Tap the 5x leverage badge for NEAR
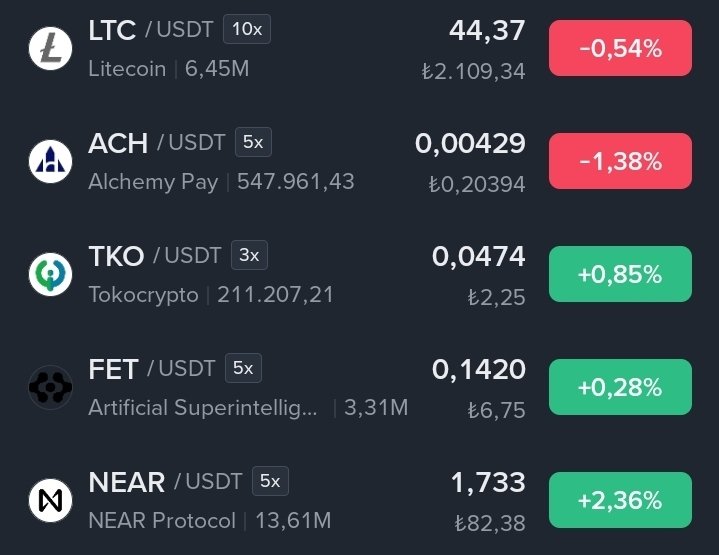Image resolution: width=719 pixels, height=555 pixels. 270,481
